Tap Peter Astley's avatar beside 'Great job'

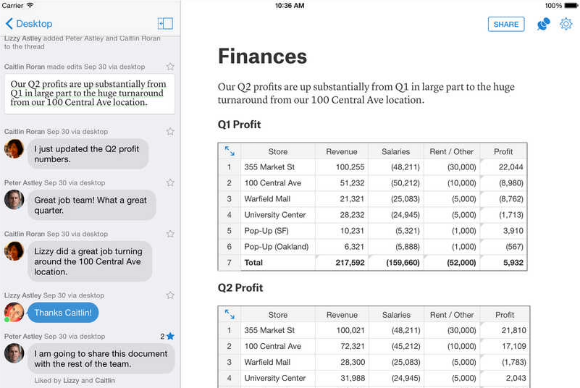[14, 200]
